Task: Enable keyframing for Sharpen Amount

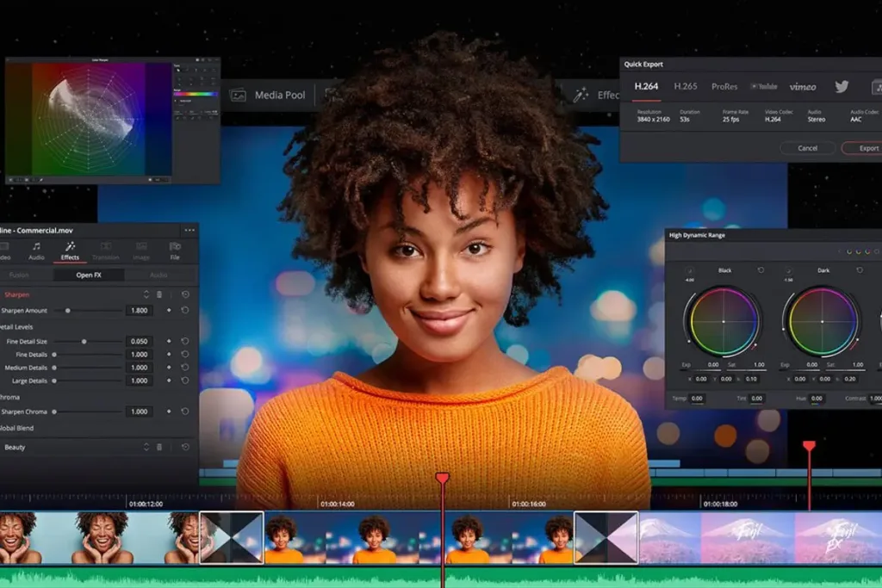Action: click(171, 310)
